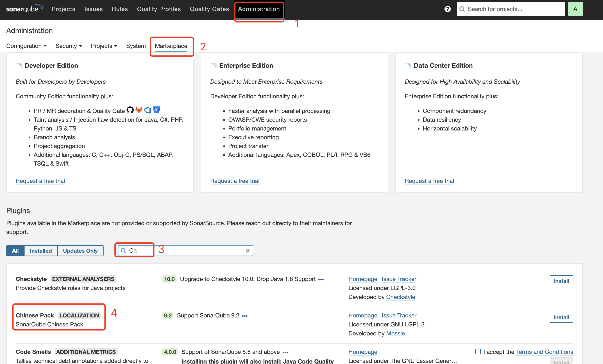
Task: Clear the plugin search with the X icon
Action: (247, 251)
